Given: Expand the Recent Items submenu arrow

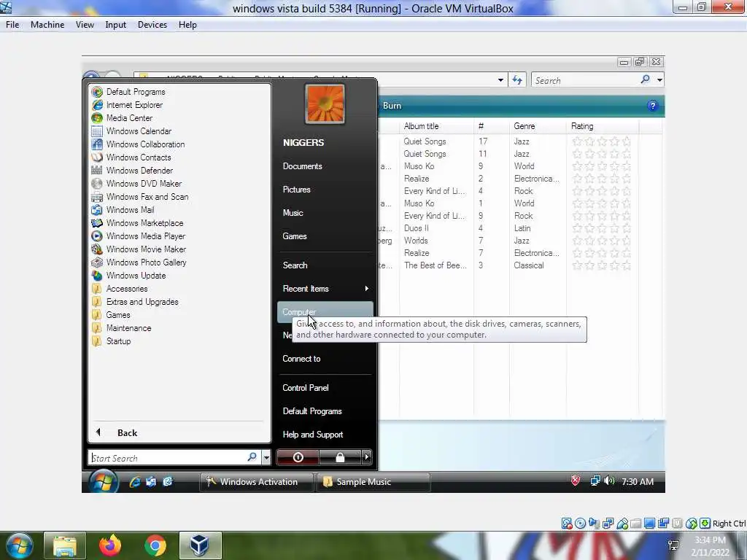Looking at the screenshot, I should (366, 289).
